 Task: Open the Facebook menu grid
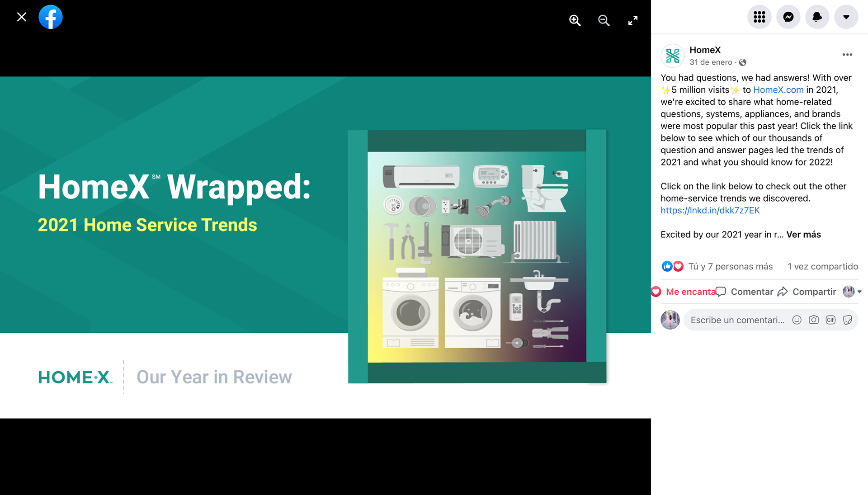759,17
